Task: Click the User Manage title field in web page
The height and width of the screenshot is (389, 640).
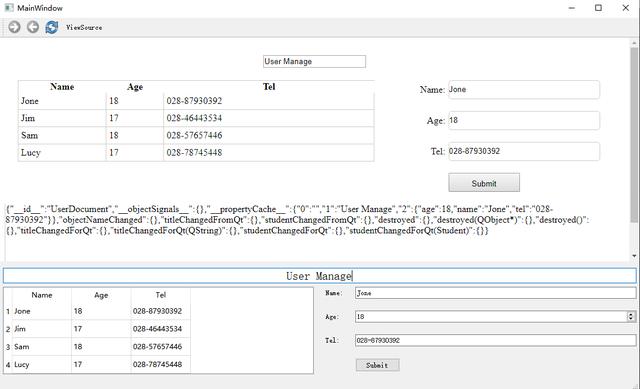Action: [314, 62]
